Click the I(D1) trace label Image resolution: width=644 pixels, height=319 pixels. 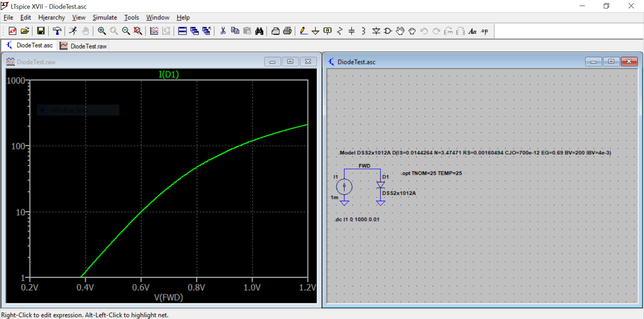[169, 74]
